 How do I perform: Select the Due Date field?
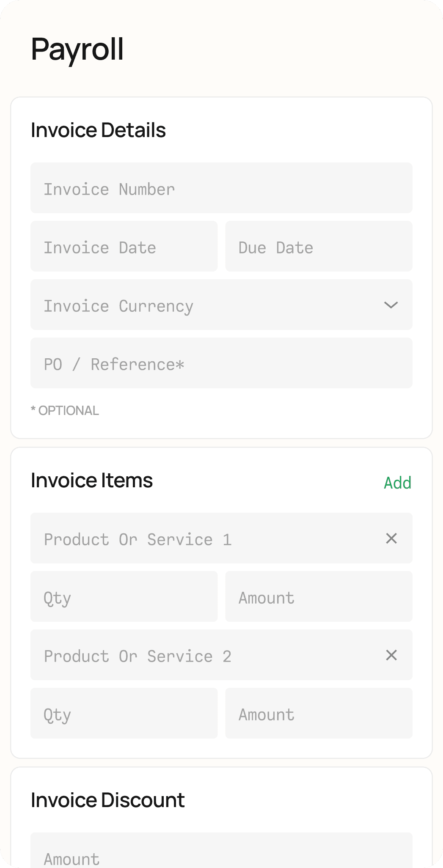[x=319, y=247]
